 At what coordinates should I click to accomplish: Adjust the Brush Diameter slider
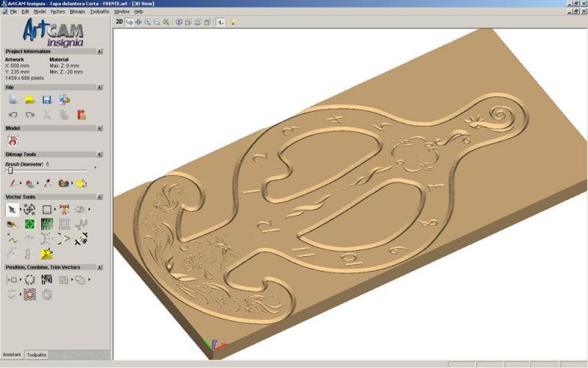(10, 170)
